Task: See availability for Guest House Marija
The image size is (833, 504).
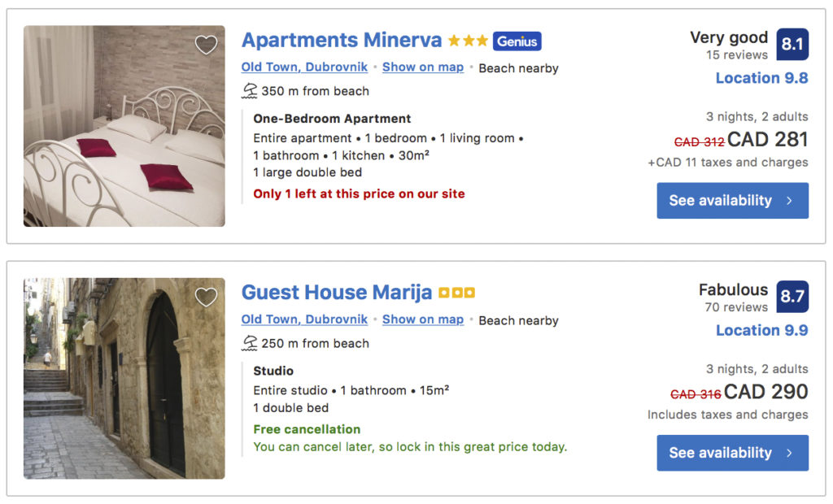Action: click(x=732, y=453)
